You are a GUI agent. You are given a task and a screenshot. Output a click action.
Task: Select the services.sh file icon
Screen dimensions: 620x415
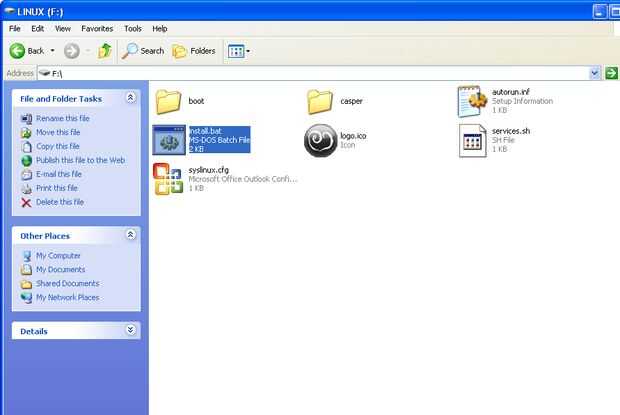473,141
